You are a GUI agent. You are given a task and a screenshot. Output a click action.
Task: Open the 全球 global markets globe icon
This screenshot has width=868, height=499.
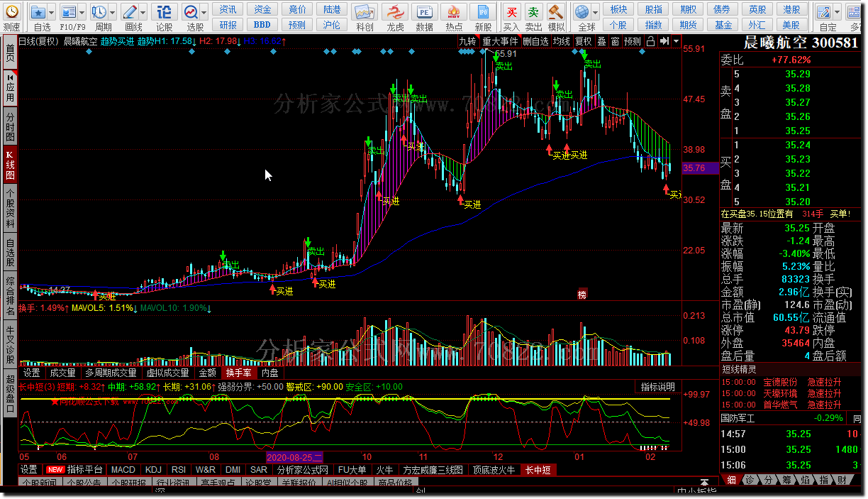582,11
